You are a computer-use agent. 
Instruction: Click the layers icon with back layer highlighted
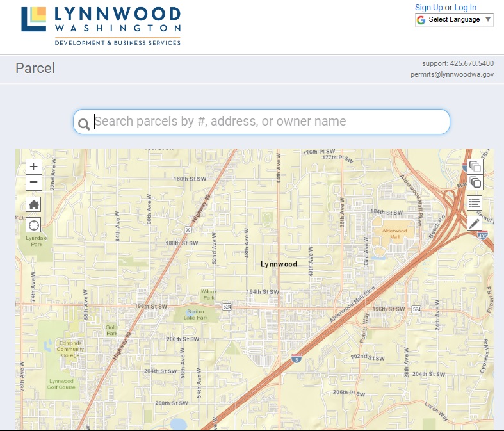point(475,167)
